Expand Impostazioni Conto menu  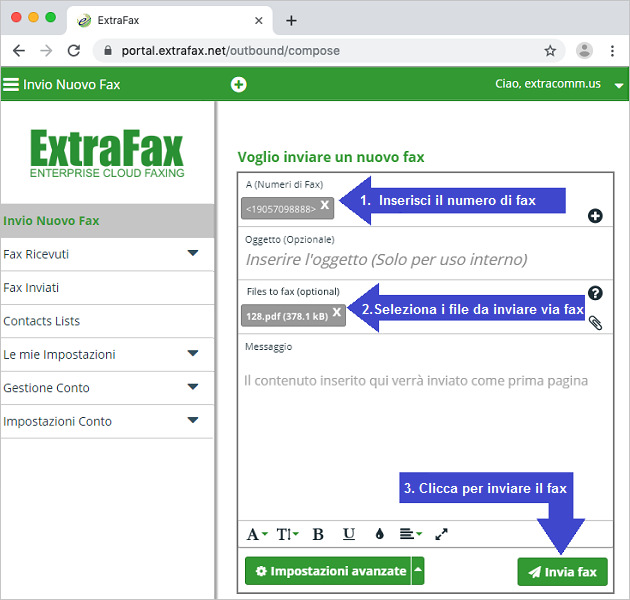click(193, 420)
